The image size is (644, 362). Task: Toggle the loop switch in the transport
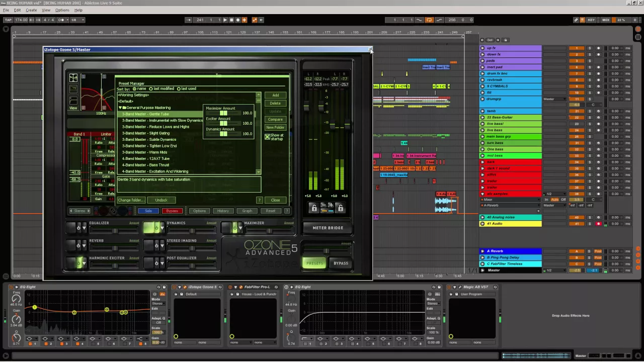point(429,20)
